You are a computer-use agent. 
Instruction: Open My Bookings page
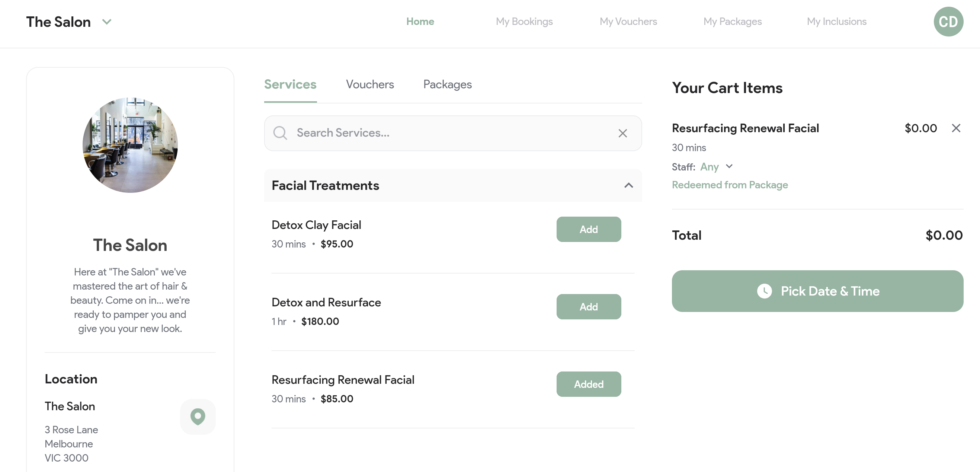524,22
